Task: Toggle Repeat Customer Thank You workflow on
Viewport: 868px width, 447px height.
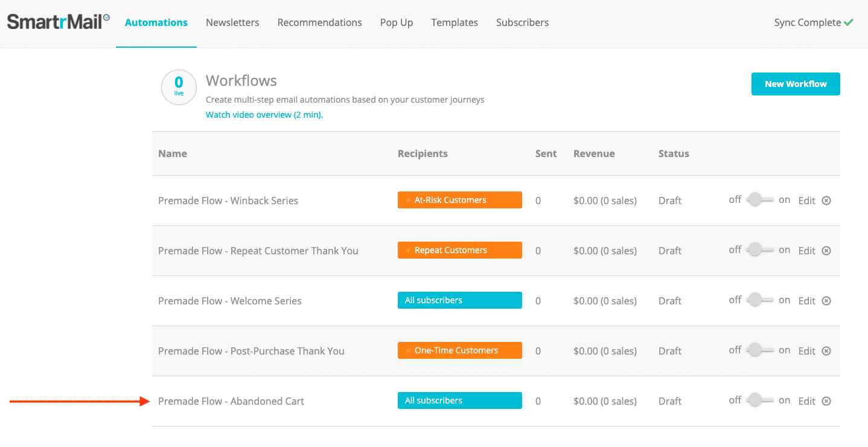Action: (x=759, y=250)
